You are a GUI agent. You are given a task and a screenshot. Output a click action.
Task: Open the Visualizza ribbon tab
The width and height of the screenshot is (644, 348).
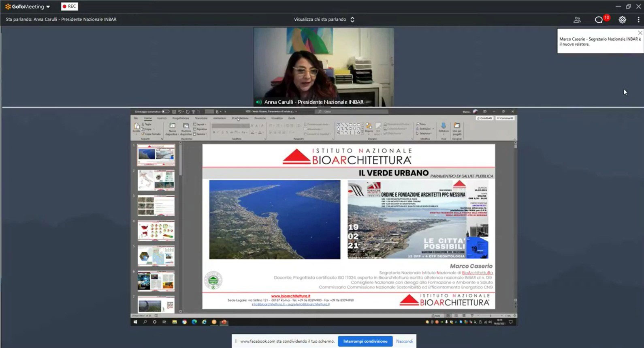277,118
